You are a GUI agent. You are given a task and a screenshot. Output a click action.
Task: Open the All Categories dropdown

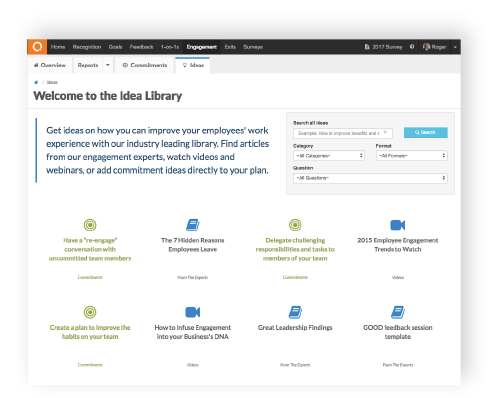pos(329,156)
